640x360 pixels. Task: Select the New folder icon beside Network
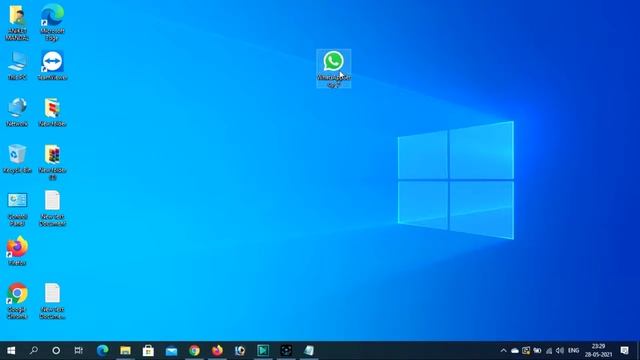52,112
